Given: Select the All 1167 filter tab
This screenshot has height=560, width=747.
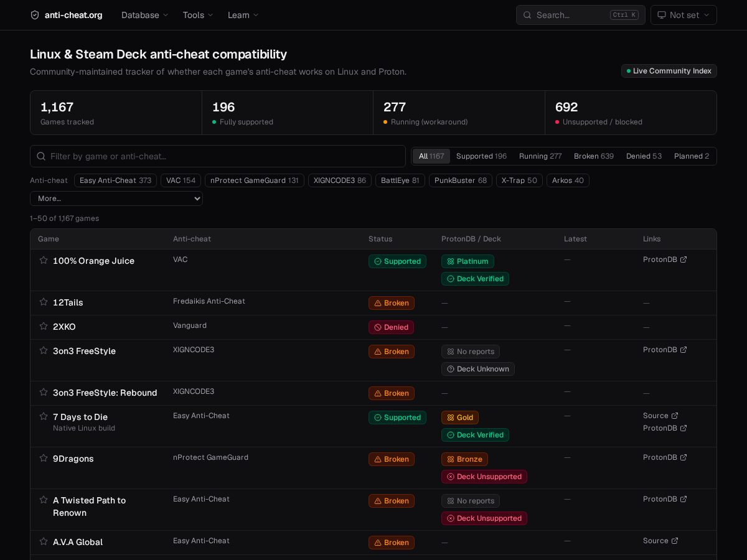Looking at the screenshot, I should (x=431, y=156).
